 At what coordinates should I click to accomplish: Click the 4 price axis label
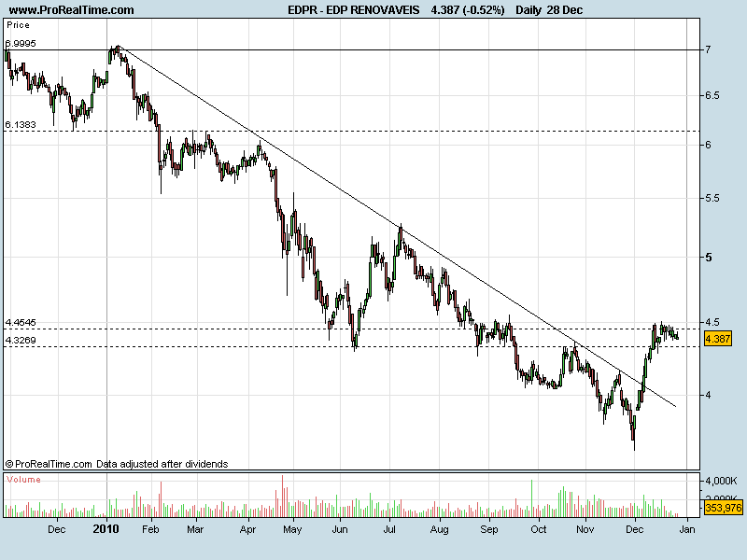coord(709,395)
